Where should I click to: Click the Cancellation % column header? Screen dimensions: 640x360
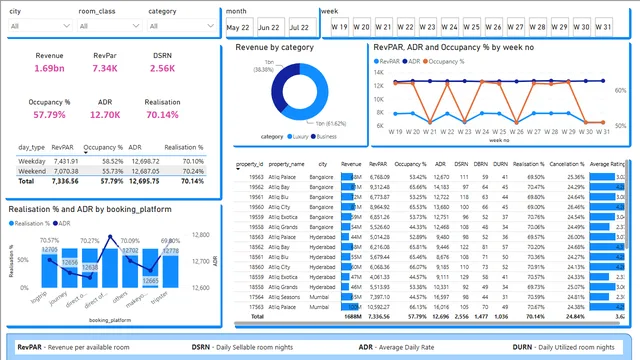coord(567,164)
